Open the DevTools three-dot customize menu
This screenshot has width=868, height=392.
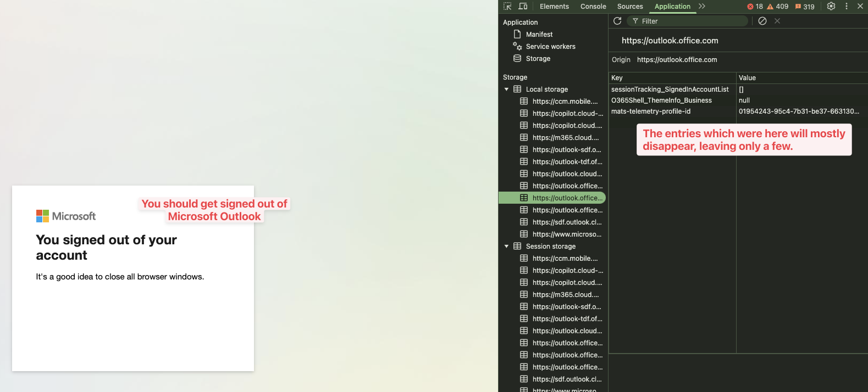pos(846,7)
